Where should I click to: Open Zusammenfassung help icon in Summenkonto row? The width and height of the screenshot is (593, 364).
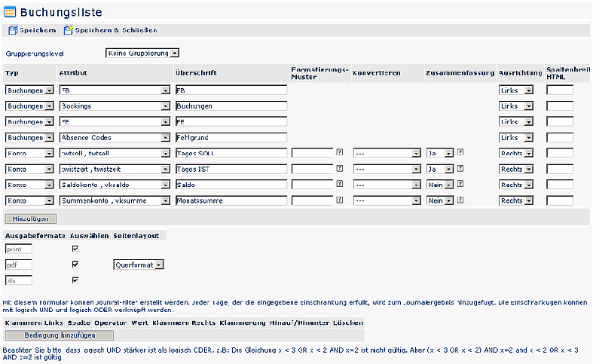coord(460,200)
